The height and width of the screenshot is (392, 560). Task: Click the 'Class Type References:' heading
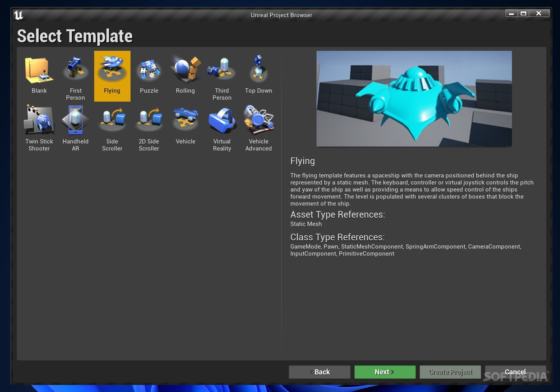338,237
